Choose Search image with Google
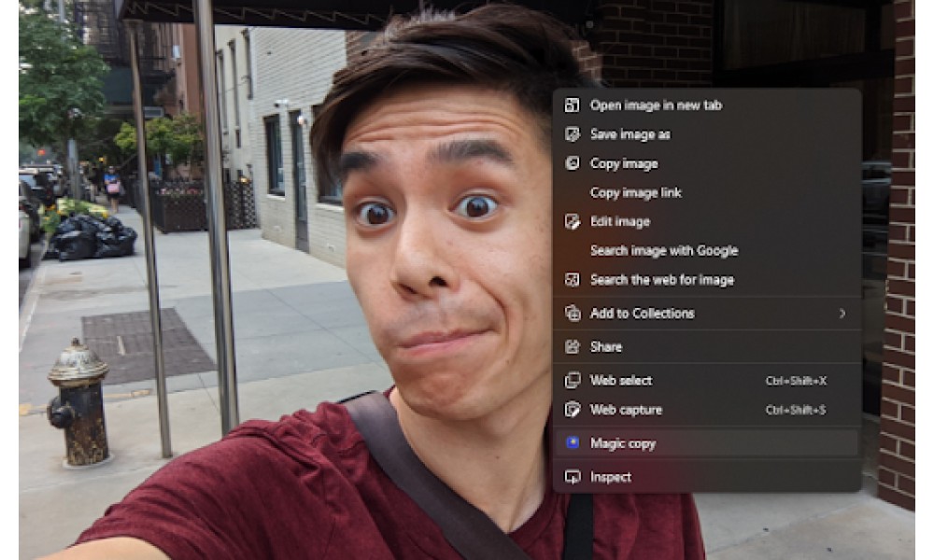Image resolution: width=934 pixels, height=560 pixels. pyautogui.click(x=664, y=250)
